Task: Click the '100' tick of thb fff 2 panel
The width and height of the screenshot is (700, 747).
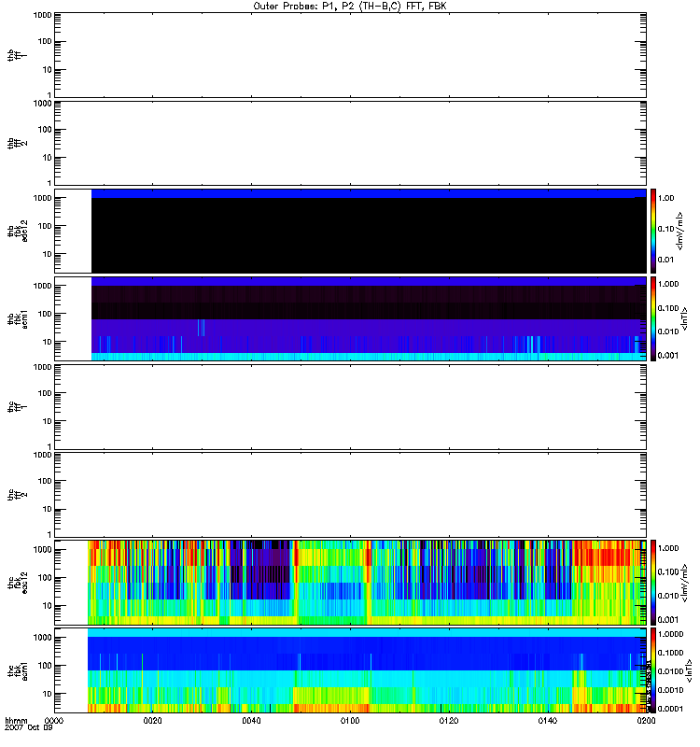Action: click(45, 130)
